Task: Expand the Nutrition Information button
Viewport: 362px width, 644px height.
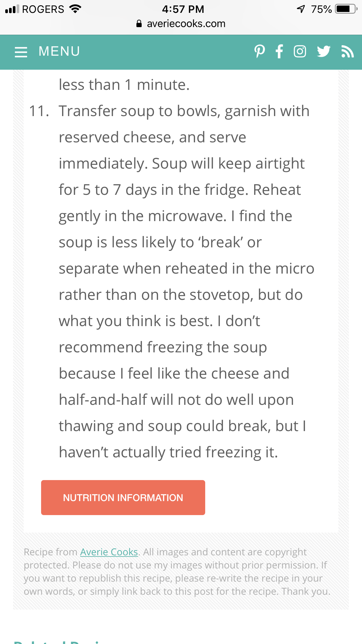Action: (123, 498)
